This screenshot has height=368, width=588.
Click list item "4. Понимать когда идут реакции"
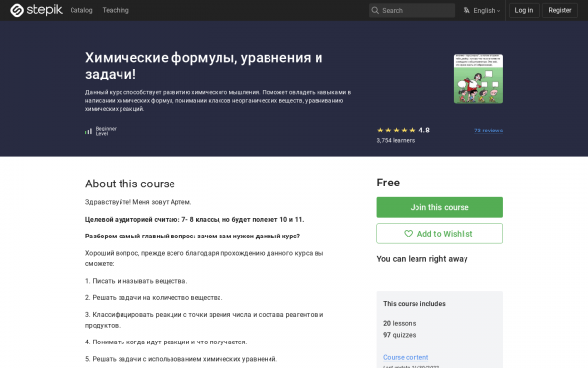coord(167,342)
